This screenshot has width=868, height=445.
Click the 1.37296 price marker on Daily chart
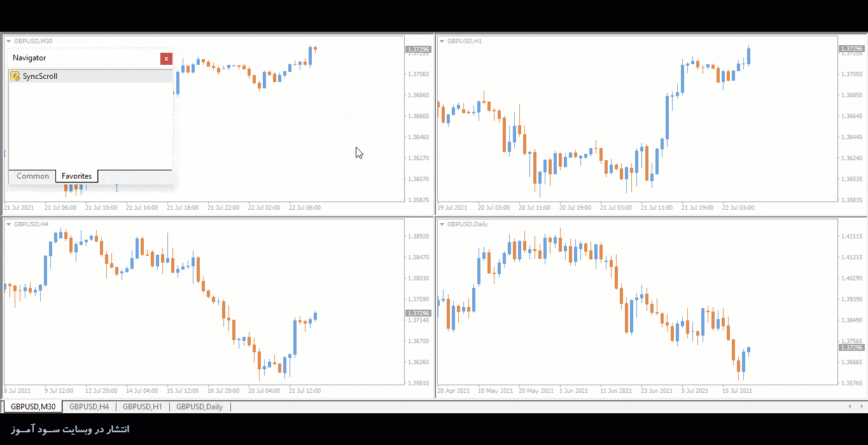click(x=851, y=348)
